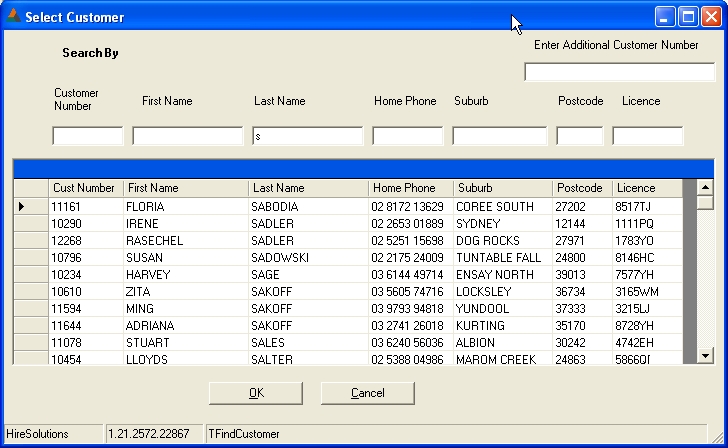Viewport: 728px width, 448px height.
Task: Focus the Additional Customer Number field
Action: (619, 72)
